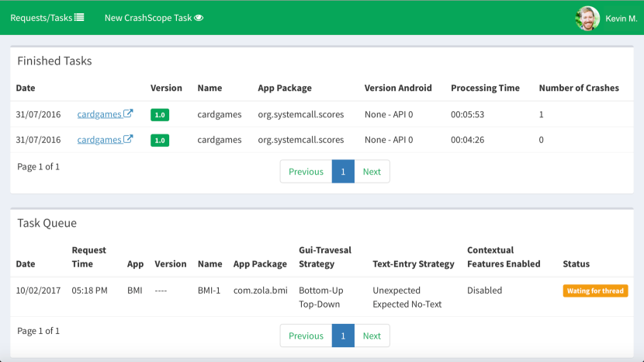
Task: Click the 1.0 version badge in second row
Action: point(160,141)
